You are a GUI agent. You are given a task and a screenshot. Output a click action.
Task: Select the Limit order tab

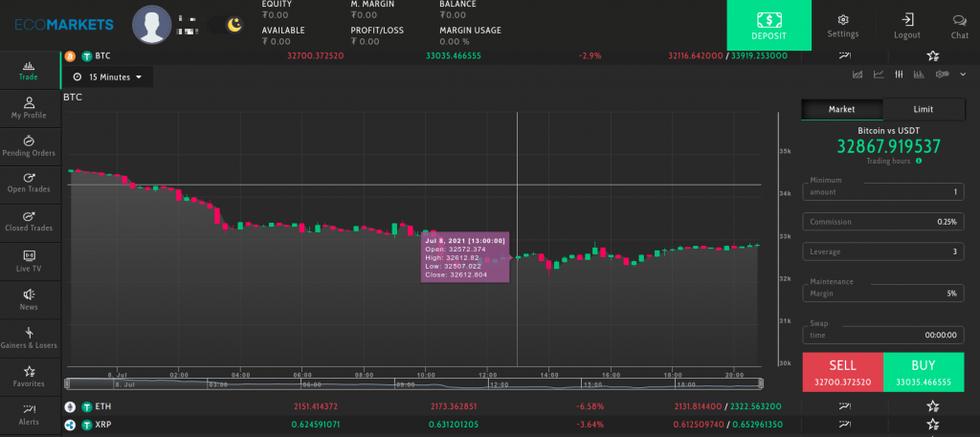point(924,109)
